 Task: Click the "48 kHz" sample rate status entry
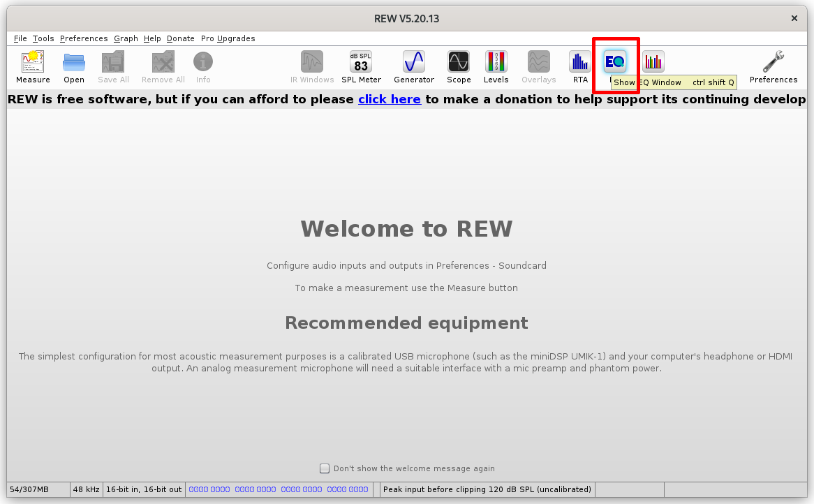[x=86, y=489]
